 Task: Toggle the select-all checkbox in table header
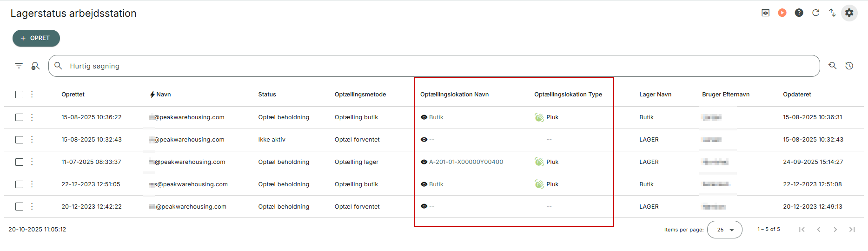pyautogui.click(x=19, y=95)
